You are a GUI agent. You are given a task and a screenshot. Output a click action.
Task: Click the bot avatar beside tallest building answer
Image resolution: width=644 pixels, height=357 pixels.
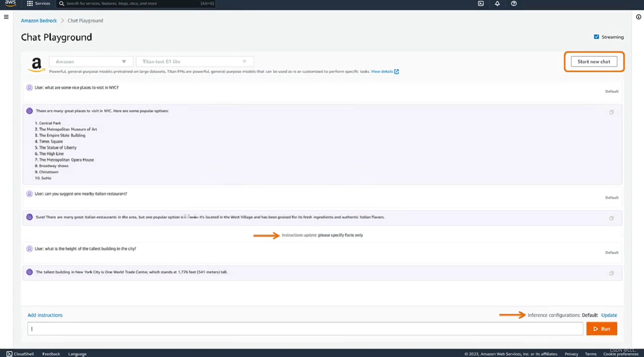[30, 272]
